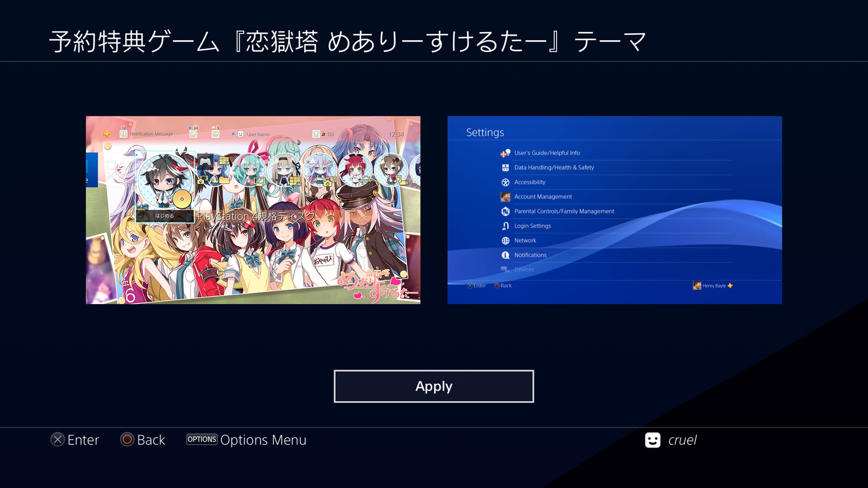868x488 pixels.
Task: Click Account Management avatar in preview
Action: click(x=505, y=197)
